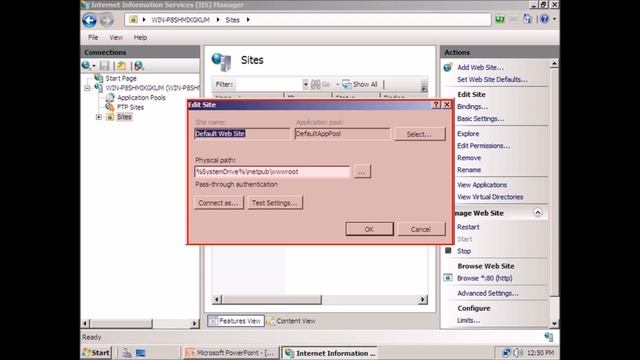The height and width of the screenshot is (360, 640).
Task: Open the Create Connection globe icon
Action: (x=86, y=65)
